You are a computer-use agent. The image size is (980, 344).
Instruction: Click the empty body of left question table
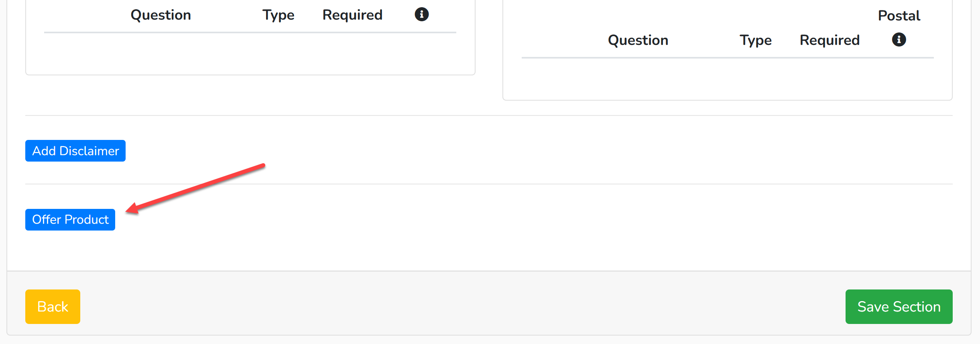pyautogui.click(x=250, y=53)
